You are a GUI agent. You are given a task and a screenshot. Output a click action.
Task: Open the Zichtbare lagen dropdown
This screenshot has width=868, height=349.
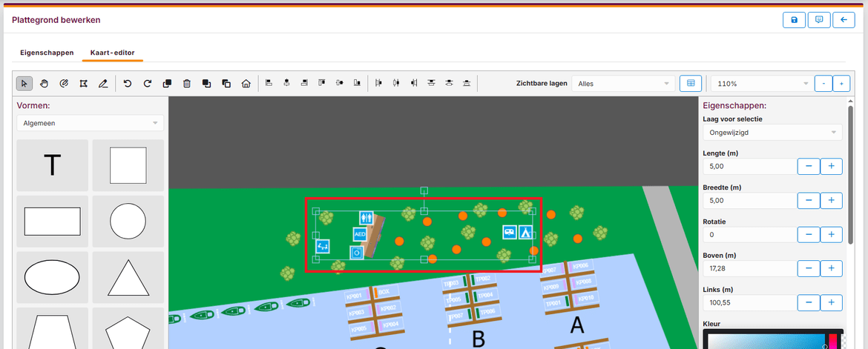click(623, 84)
